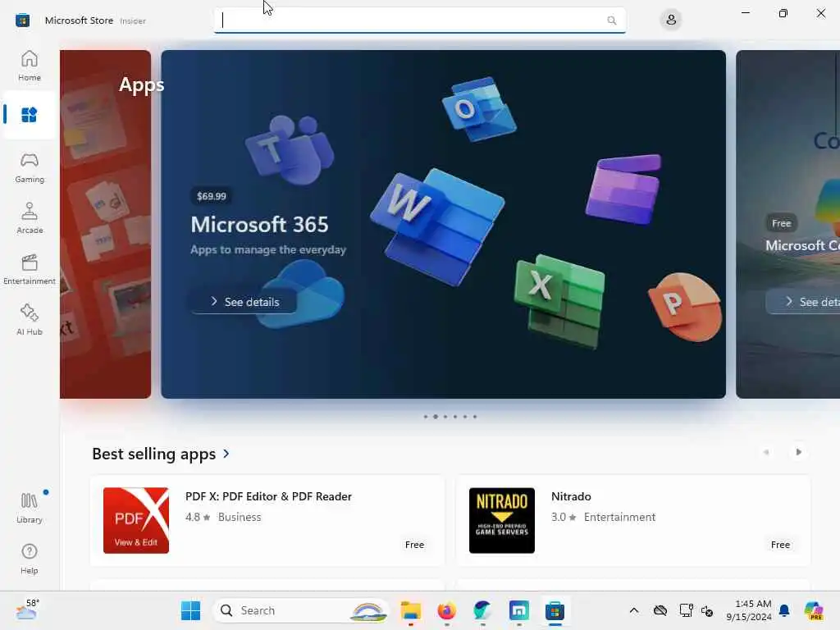Open the Help section

point(29,559)
